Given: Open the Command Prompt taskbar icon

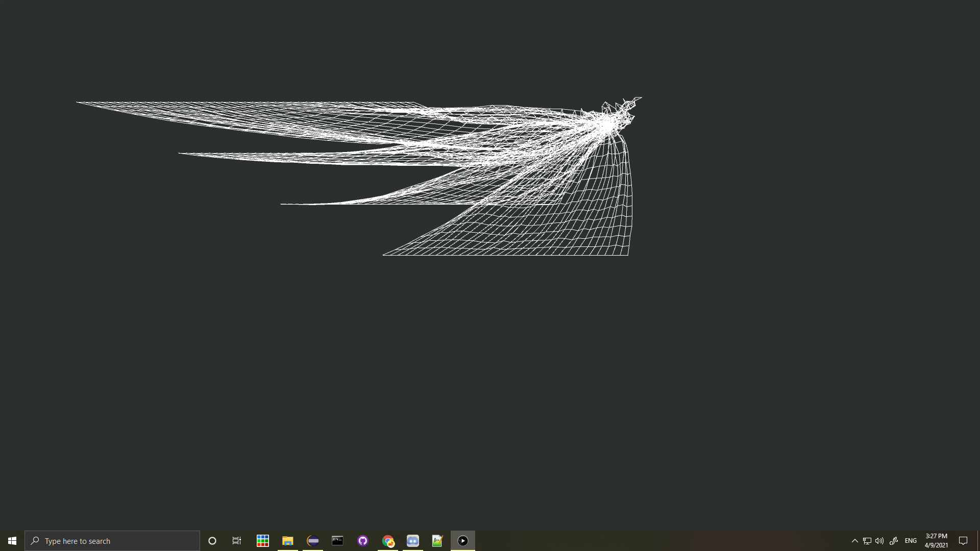Looking at the screenshot, I should pyautogui.click(x=337, y=541).
